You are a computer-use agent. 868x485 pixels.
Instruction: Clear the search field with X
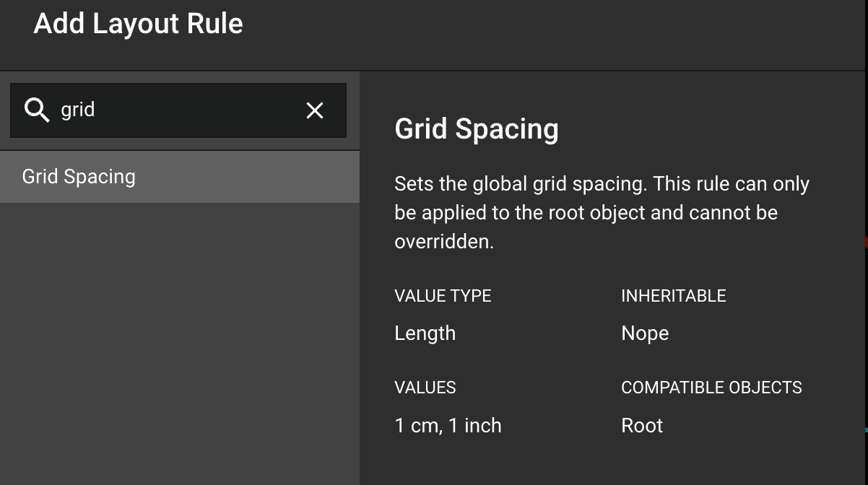click(x=315, y=110)
